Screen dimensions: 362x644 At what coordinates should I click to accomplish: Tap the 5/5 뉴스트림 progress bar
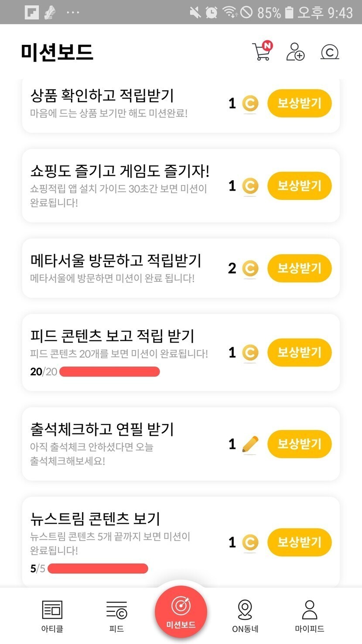[x=98, y=569]
